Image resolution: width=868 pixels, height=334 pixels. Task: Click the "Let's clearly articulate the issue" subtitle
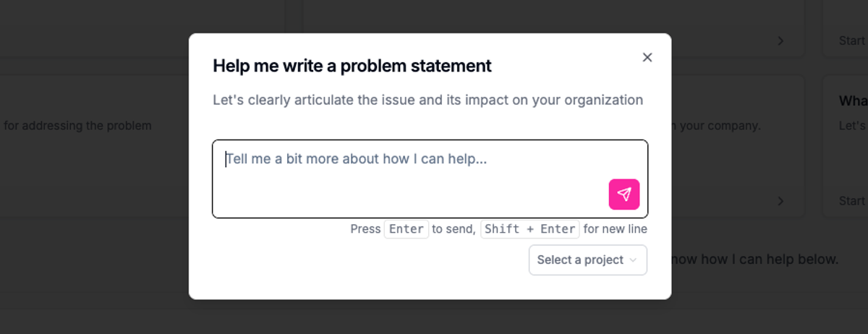point(427,100)
